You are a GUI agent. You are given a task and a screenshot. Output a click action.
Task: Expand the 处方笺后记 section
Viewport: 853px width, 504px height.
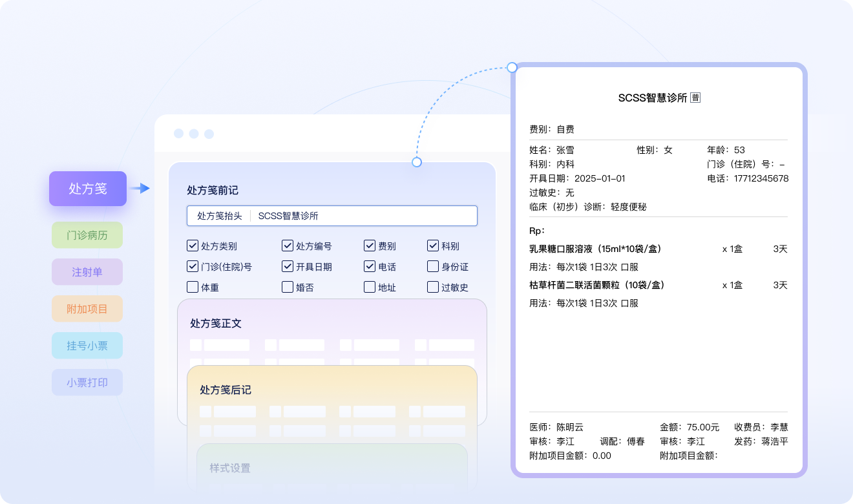[x=226, y=390]
